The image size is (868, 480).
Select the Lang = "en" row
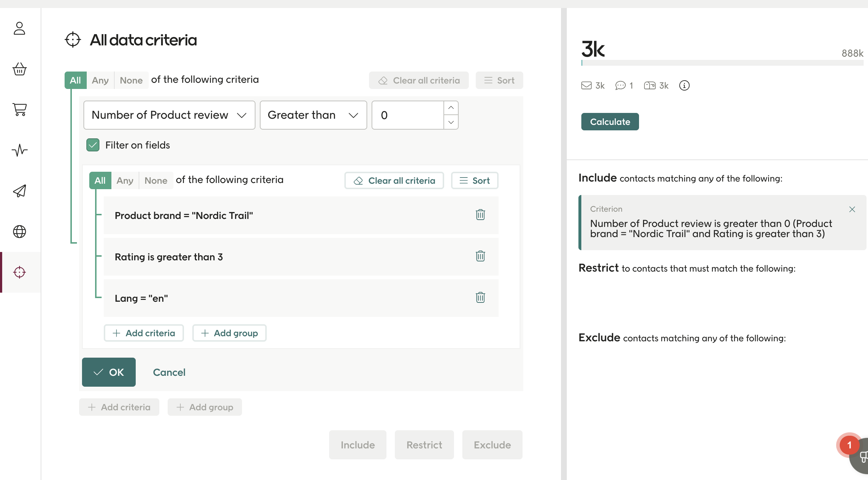(301, 298)
